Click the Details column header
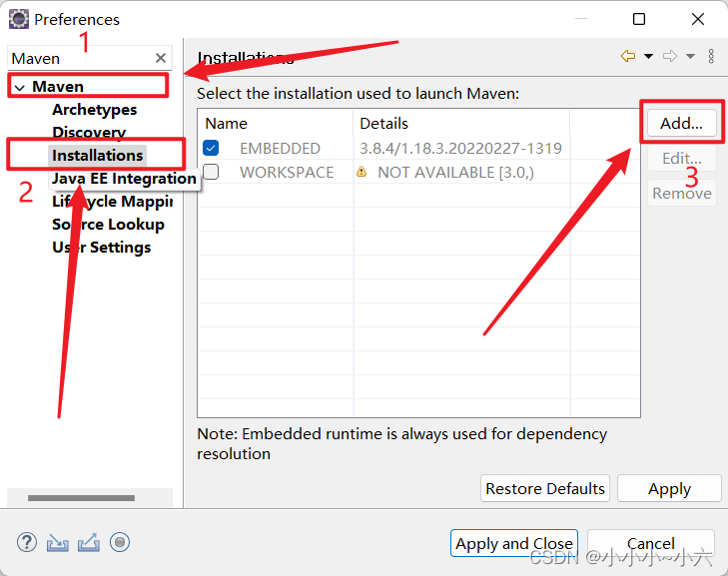This screenshot has width=728, height=576. (461, 124)
